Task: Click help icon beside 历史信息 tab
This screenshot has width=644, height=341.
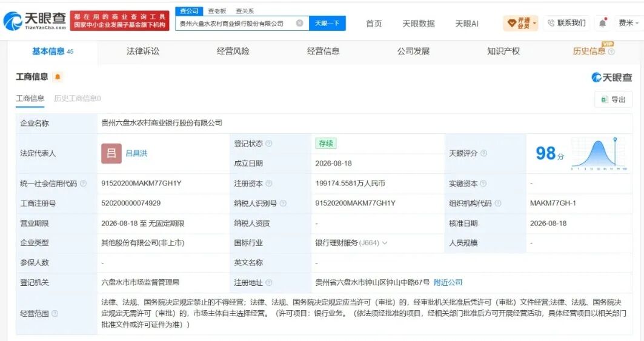Action: pos(611,51)
